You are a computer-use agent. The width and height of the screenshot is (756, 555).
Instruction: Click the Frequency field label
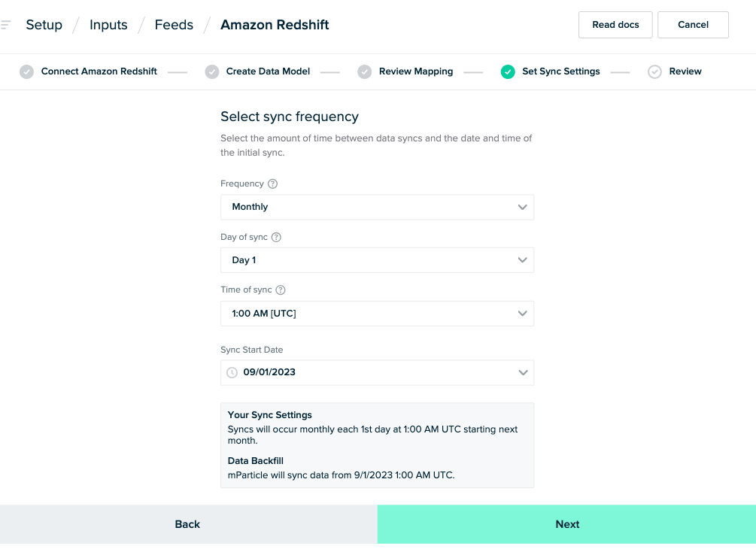(x=242, y=183)
